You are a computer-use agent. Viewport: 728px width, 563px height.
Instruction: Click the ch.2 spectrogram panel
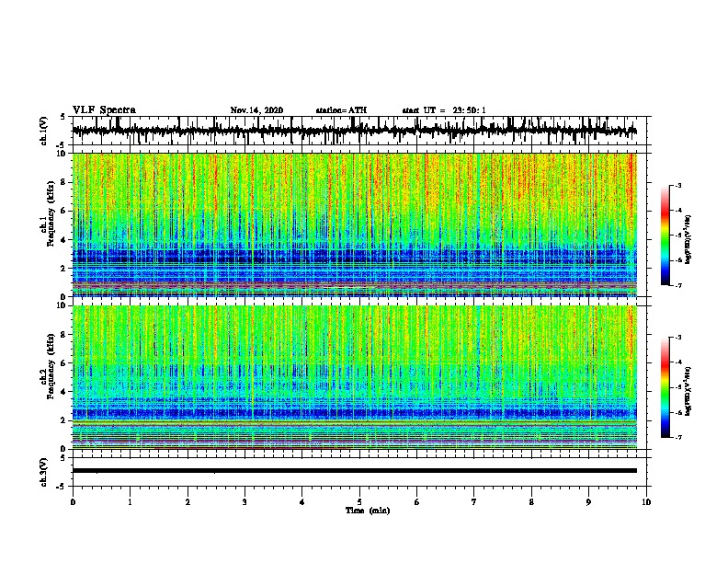[x=354, y=377]
